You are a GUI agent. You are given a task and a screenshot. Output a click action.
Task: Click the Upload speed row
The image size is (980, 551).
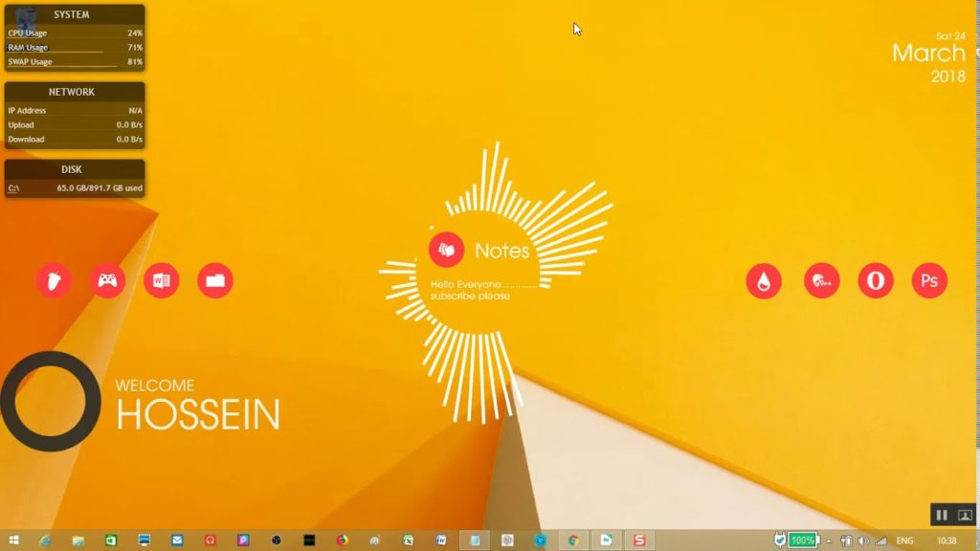(75, 125)
